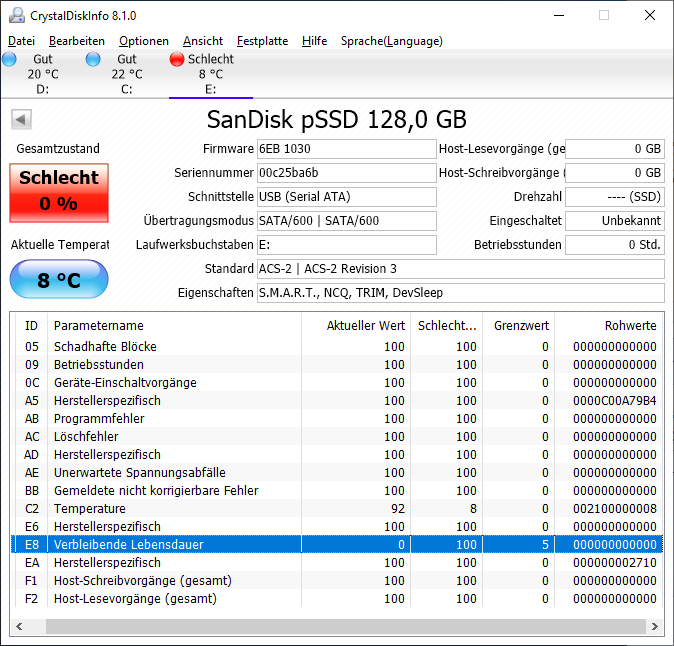Click the SanDisk pSSD 128,0 GB title
This screenshot has height=646, width=674.
pos(337,119)
